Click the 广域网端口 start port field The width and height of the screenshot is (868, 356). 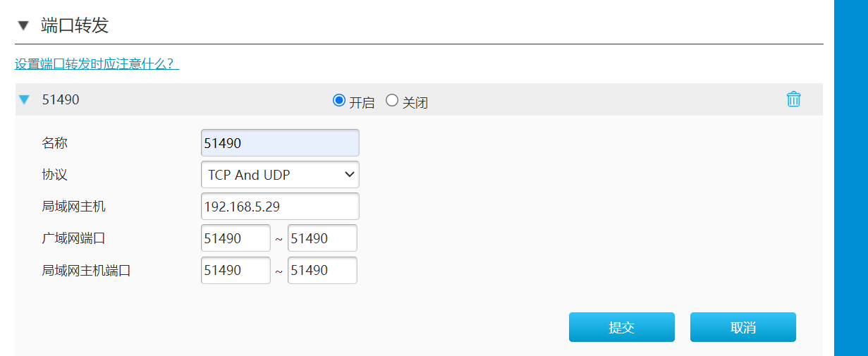pos(236,238)
